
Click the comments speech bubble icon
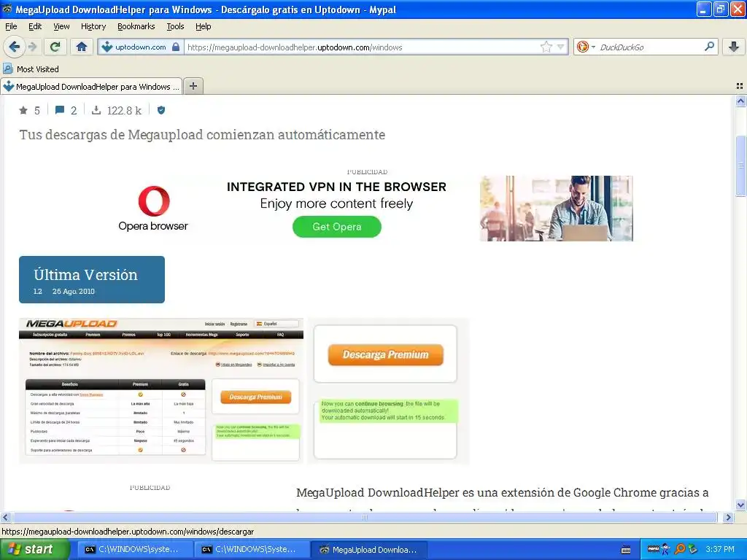[60, 111]
